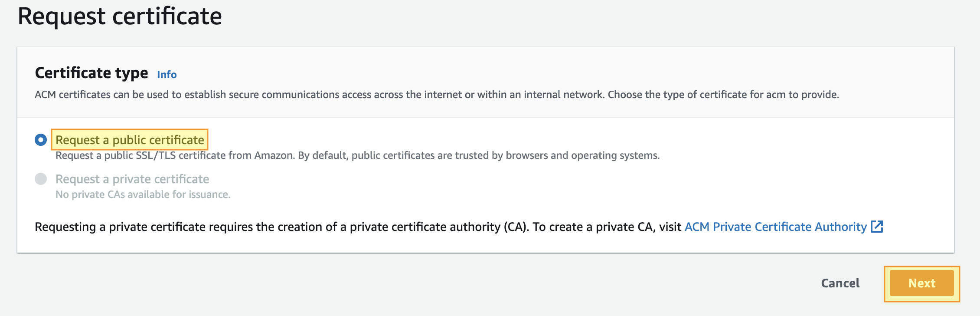Screen dimensions: 980x316
Task: Visit the ACM Private Certificate Authority link
Action: [776, 227]
